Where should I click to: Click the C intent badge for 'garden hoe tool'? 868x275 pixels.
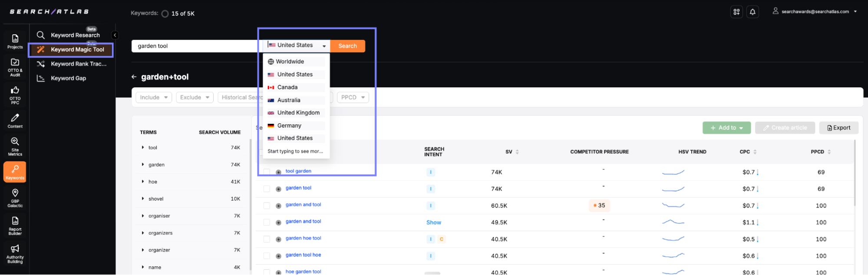pyautogui.click(x=442, y=239)
